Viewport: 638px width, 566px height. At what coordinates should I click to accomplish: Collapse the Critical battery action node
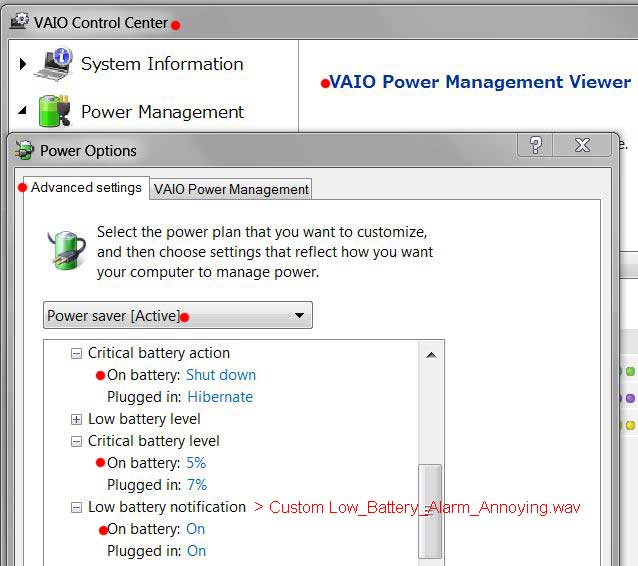(76, 353)
